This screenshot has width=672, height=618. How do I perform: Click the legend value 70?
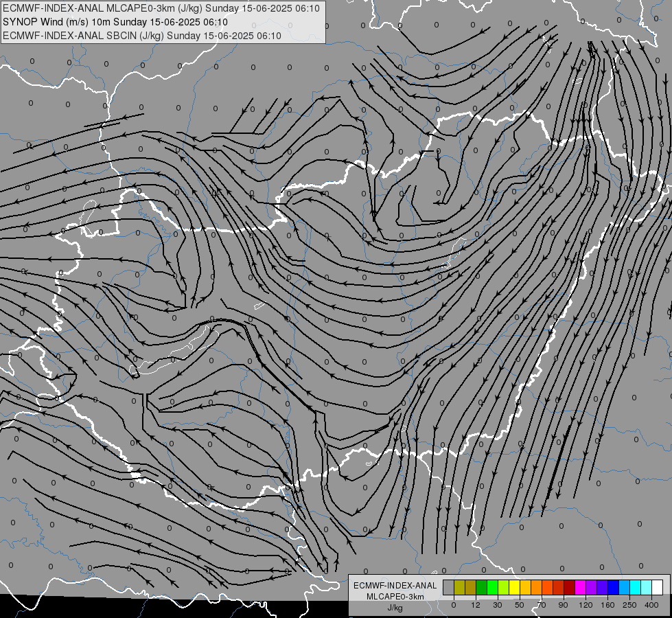click(x=542, y=605)
